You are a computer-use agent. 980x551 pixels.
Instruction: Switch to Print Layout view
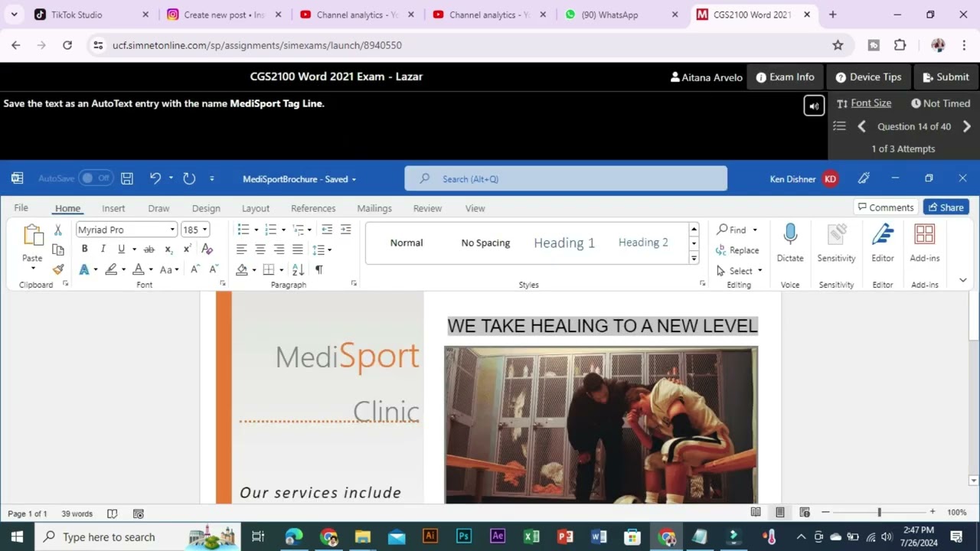(780, 512)
